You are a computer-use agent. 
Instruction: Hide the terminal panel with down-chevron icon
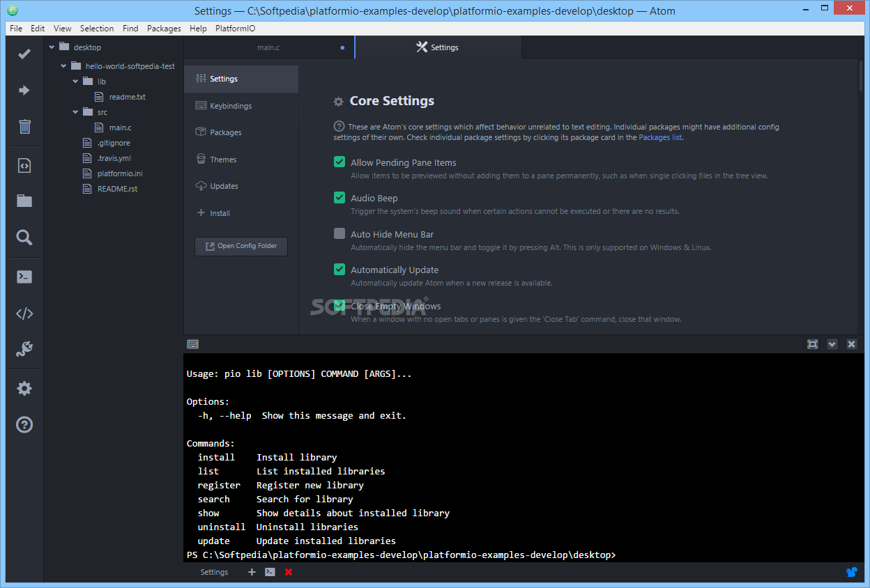coord(832,344)
